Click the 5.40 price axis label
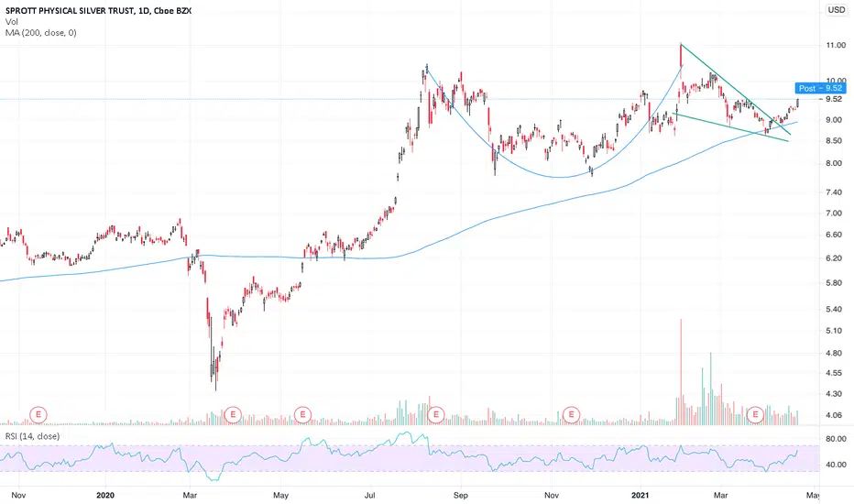The width and height of the screenshot is (854, 504). point(836,310)
